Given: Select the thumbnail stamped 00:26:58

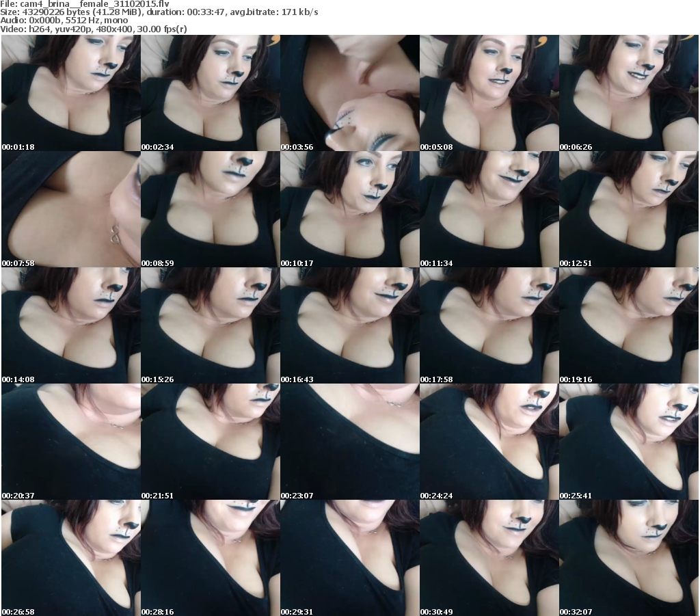Looking at the screenshot, I should (71, 558).
